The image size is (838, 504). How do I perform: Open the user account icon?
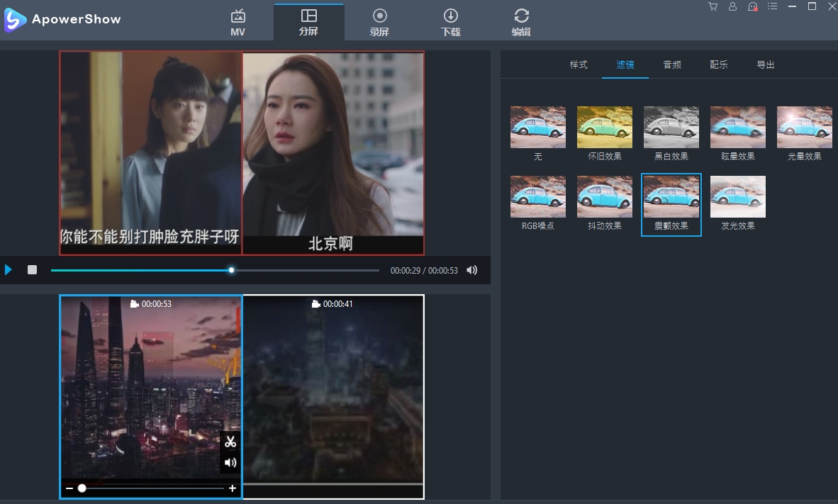[x=732, y=6]
